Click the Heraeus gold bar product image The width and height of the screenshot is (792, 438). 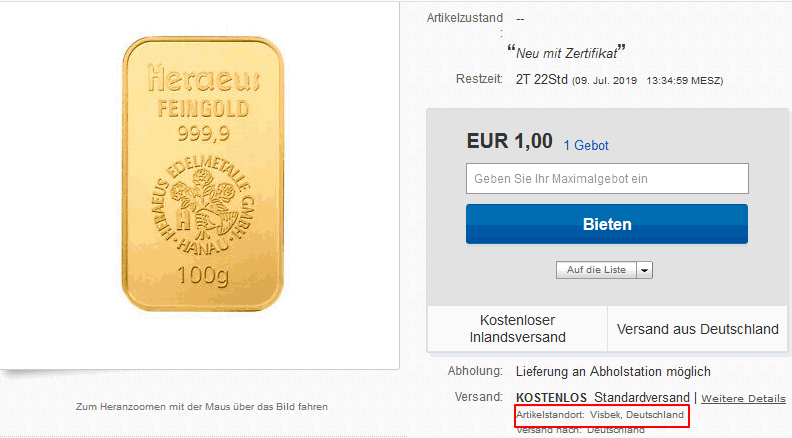(203, 173)
